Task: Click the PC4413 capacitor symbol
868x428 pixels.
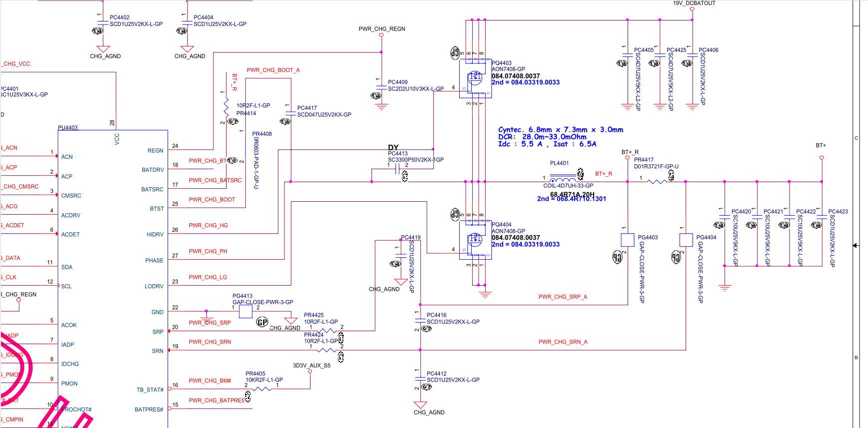Action: (398, 170)
